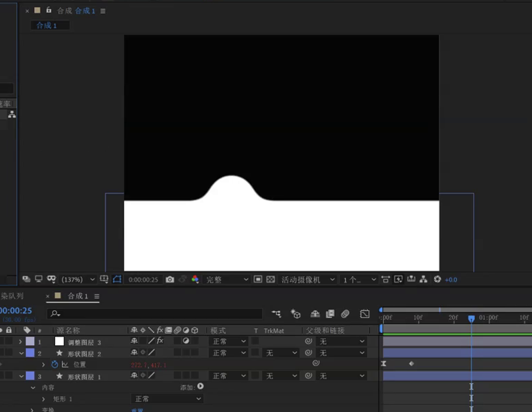Click the 源名称 column header
The height and width of the screenshot is (412, 532).
[68, 331]
